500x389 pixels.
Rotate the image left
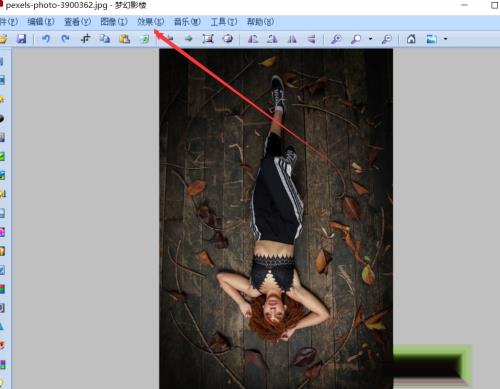click(x=253, y=39)
